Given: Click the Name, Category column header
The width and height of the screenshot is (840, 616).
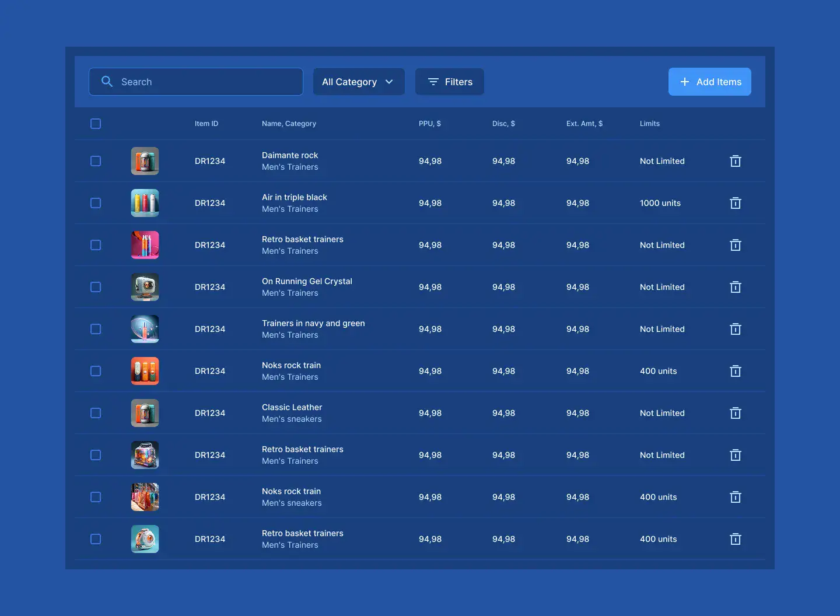Looking at the screenshot, I should [289, 124].
